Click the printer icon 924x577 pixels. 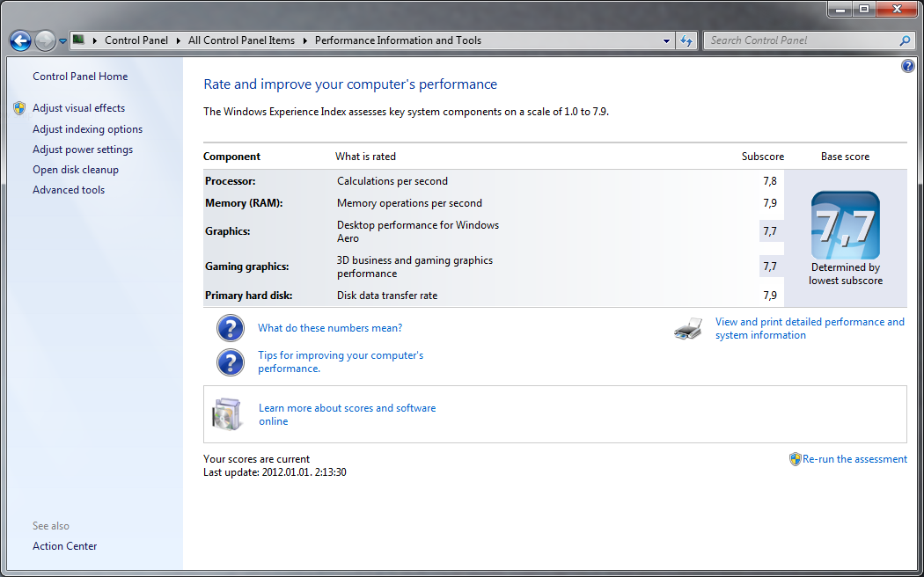tap(688, 329)
